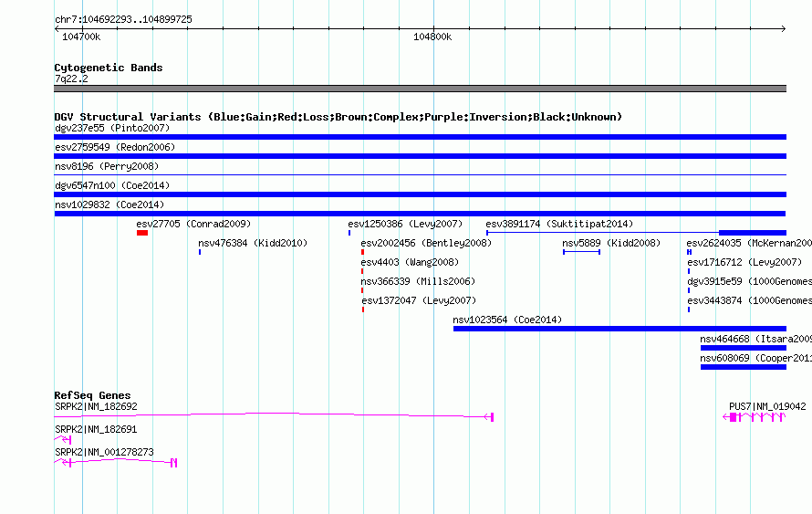Click the nsv1023564 (Coe2014) label
The height and width of the screenshot is (514, 812).
(507, 320)
